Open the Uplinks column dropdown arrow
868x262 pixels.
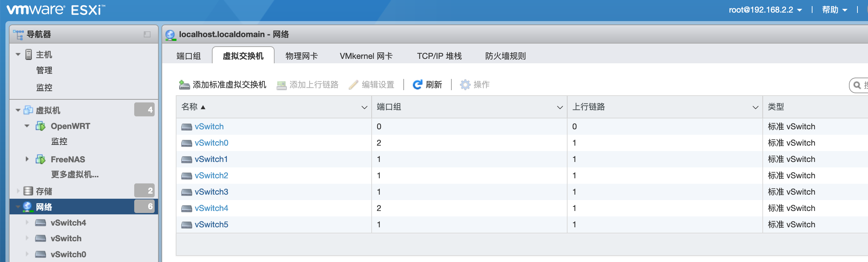(755, 107)
